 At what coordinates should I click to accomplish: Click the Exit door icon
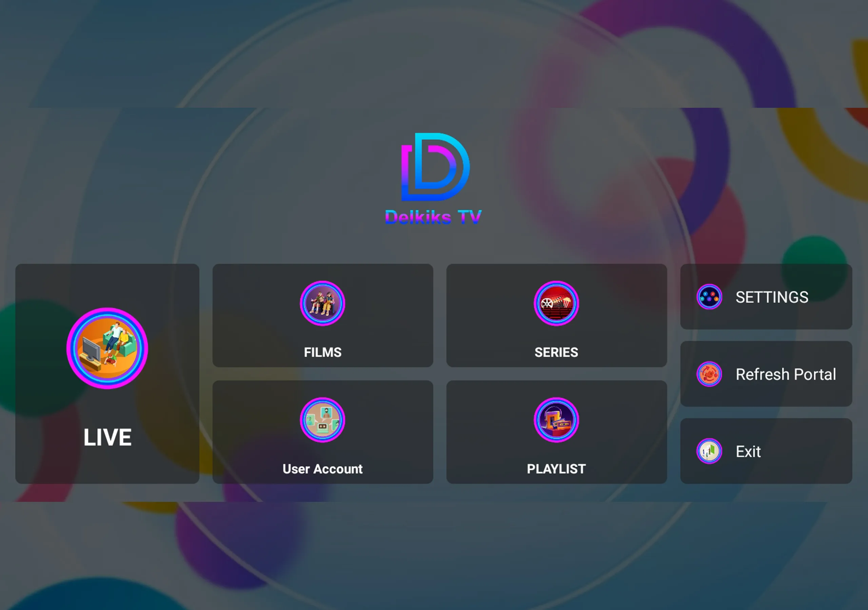[x=709, y=451]
